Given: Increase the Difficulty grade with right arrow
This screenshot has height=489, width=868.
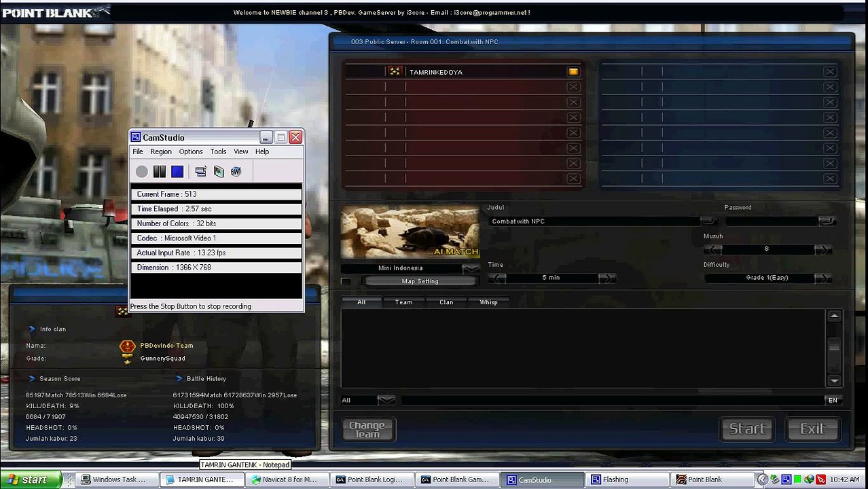Looking at the screenshot, I should [x=822, y=278].
